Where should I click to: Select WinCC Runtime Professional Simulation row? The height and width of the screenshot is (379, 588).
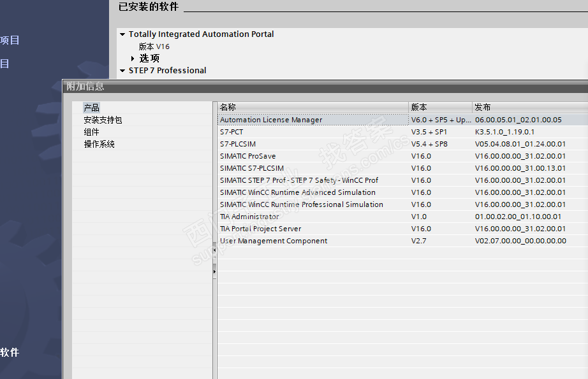point(403,204)
